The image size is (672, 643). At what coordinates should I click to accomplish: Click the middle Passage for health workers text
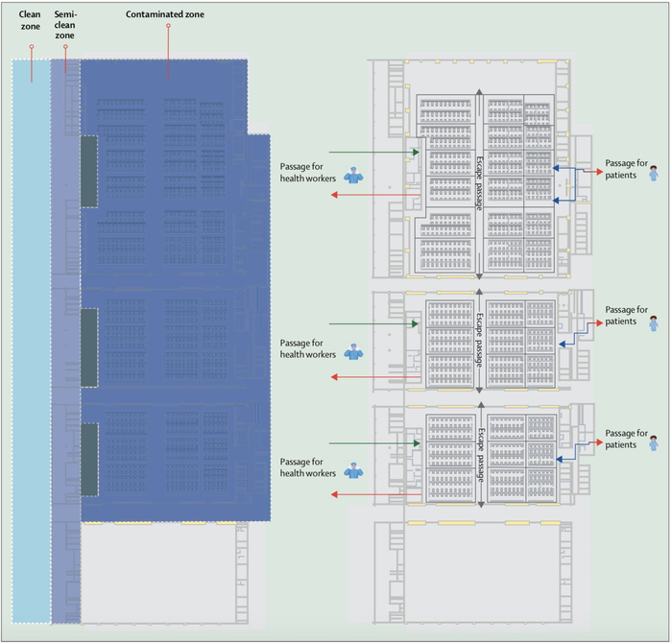coord(308,348)
